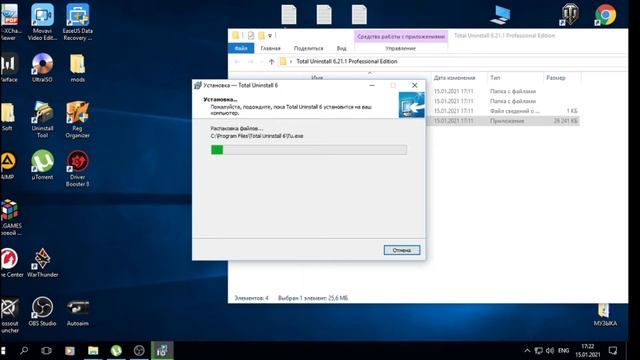Open the clock showing 17:22
This screenshot has width=640, height=360.
pyautogui.click(x=588, y=351)
